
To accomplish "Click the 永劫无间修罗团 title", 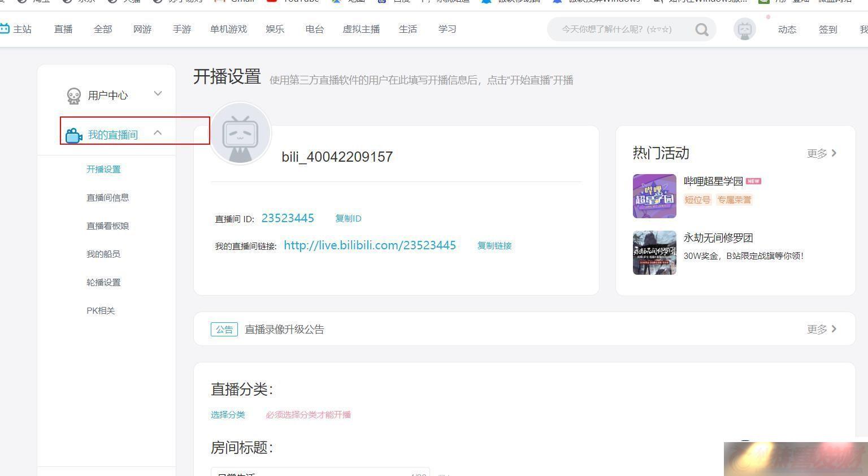I will (718, 237).
